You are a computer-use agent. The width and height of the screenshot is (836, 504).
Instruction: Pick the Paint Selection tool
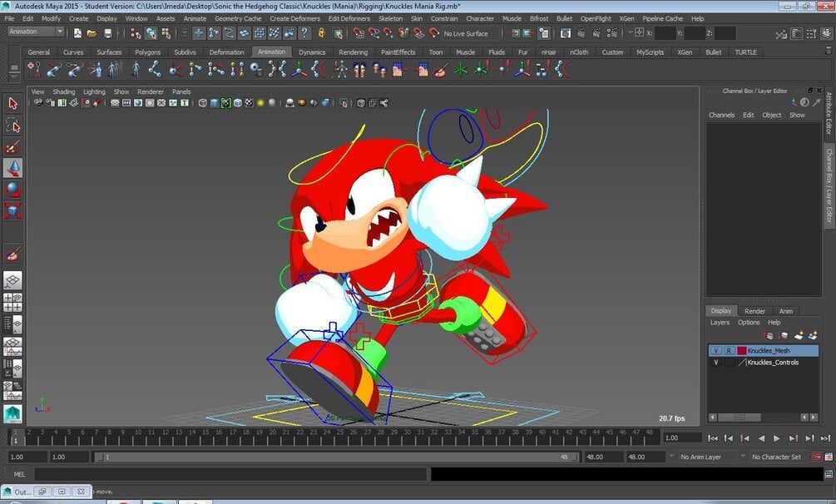tap(12, 146)
